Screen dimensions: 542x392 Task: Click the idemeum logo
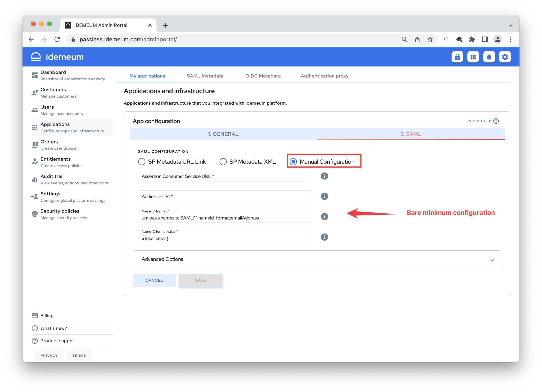click(57, 57)
